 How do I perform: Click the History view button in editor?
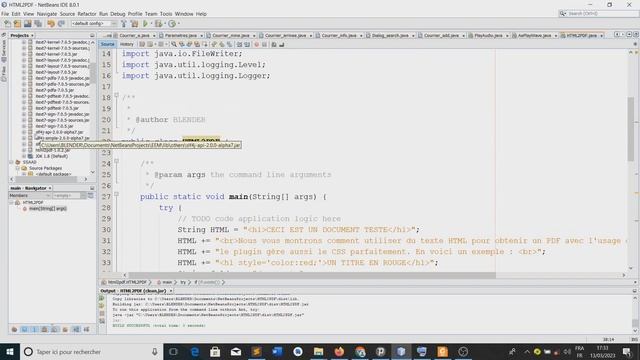tap(127, 44)
